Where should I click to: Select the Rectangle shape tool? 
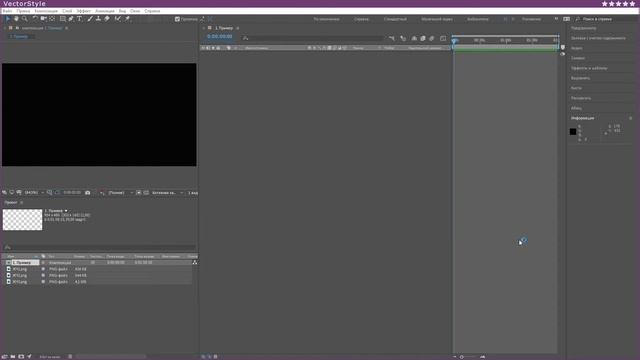click(x=62, y=19)
